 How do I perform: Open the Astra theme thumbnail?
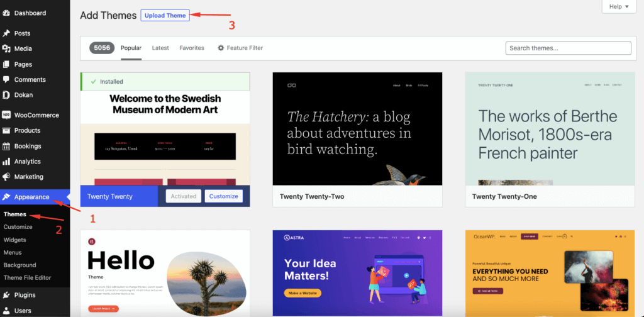coord(357,273)
